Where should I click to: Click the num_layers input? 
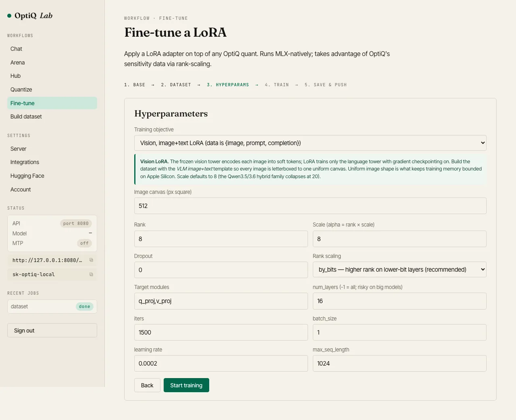point(399,301)
